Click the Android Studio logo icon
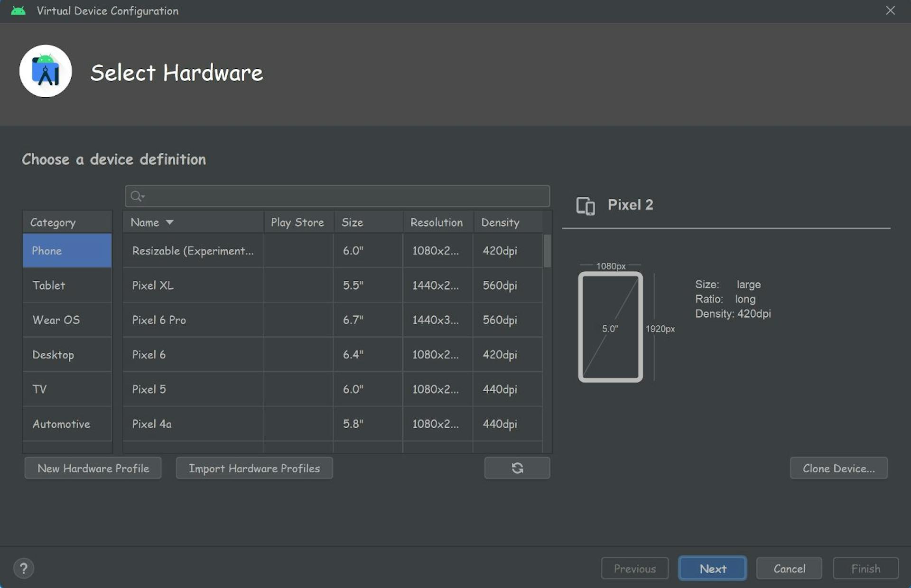This screenshot has width=911, height=588. coord(46,72)
